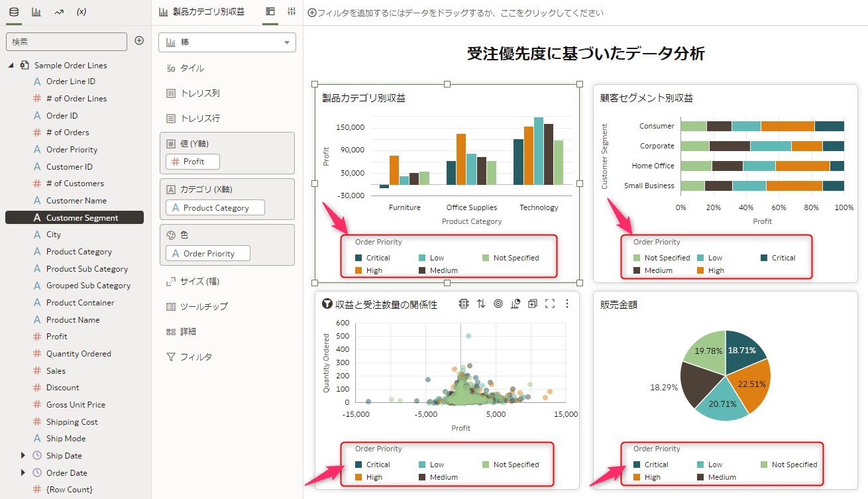The image size is (868, 499).
Task: Click the Sample Order Lines dataset icon
Action: [25, 65]
